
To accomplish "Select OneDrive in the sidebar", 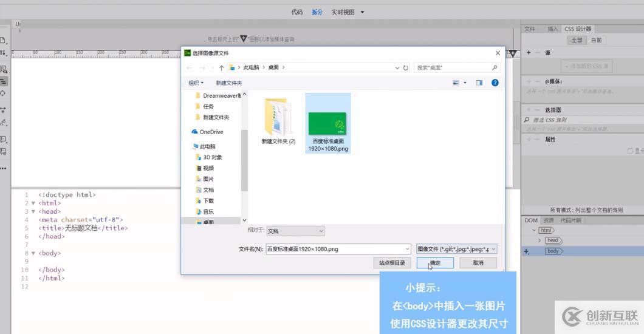I will tap(207, 132).
